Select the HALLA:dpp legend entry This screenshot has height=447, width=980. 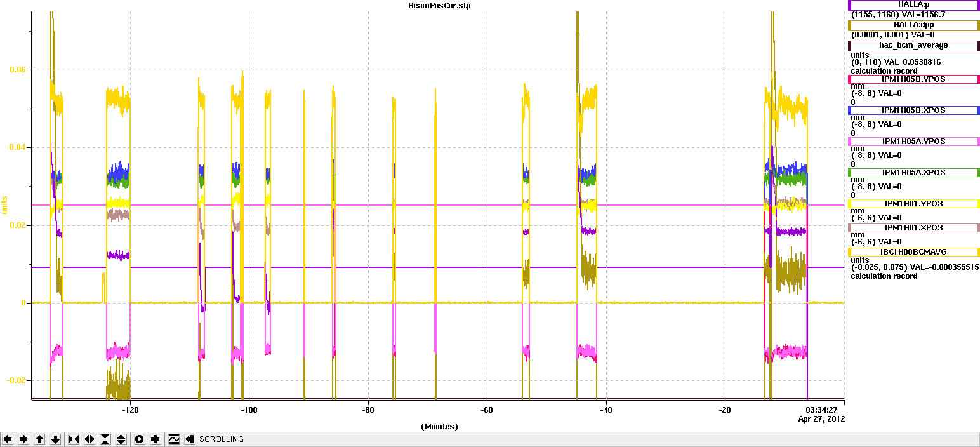point(913,25)
